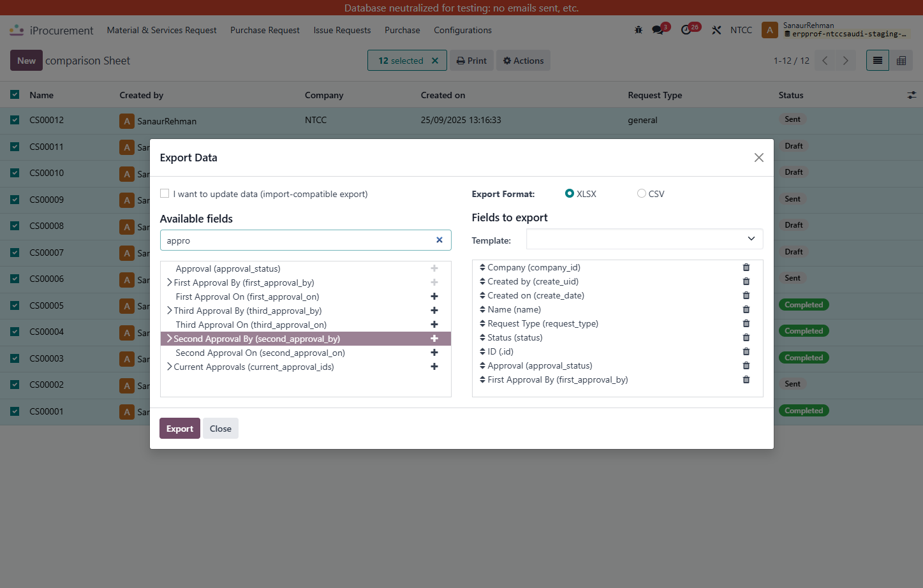Expand Current Approvals field tree
The width and height of the screenshot is (923, 588).
170,367
